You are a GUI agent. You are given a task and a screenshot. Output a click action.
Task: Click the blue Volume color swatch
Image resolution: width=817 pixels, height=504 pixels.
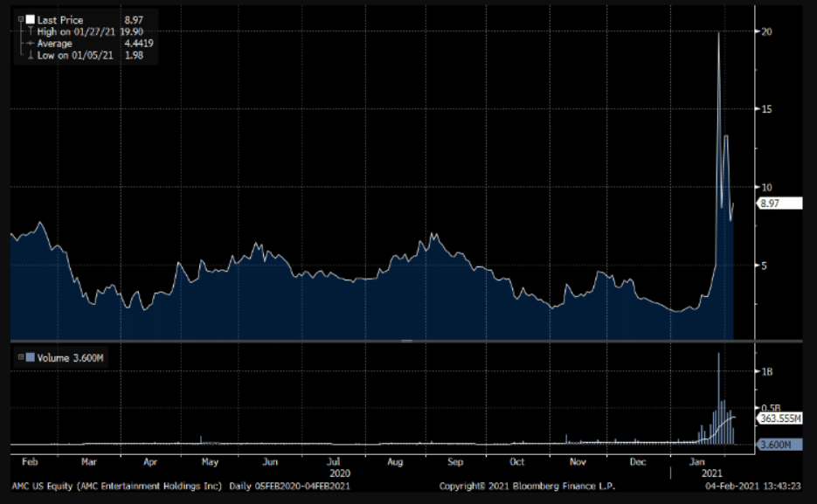tap(31, 357)
